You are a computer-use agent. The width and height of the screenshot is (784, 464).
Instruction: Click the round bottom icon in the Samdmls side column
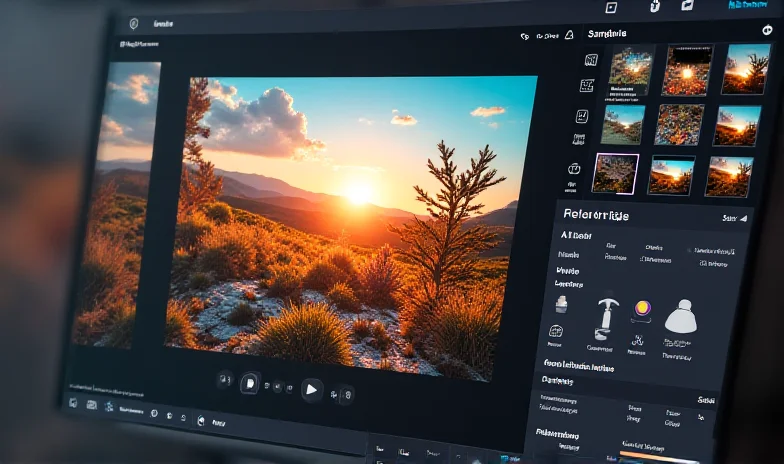click(574, 168)
